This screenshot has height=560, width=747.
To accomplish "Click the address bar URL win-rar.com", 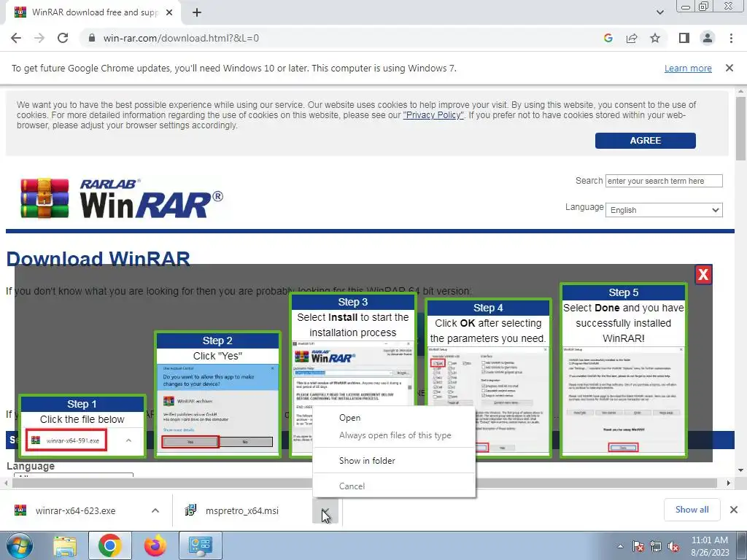I will (x=181, y=38).
